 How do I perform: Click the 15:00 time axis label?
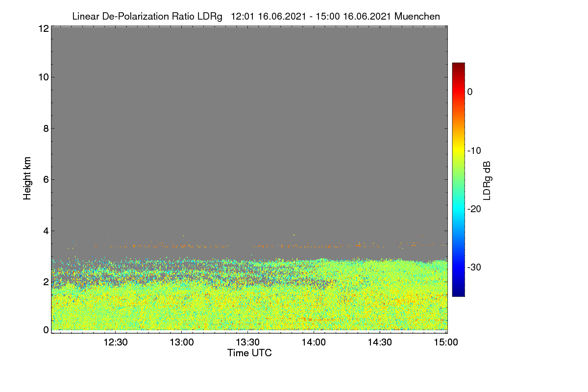pos(446,343)
